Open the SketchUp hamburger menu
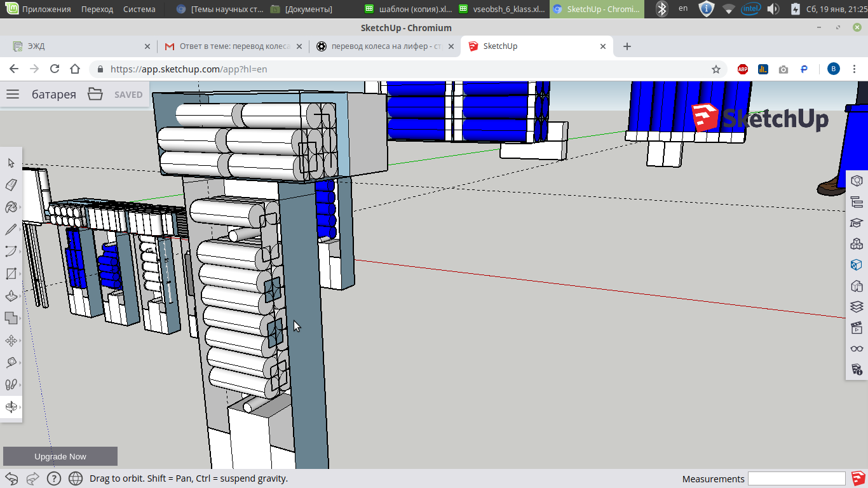 (x=13, y=95)
